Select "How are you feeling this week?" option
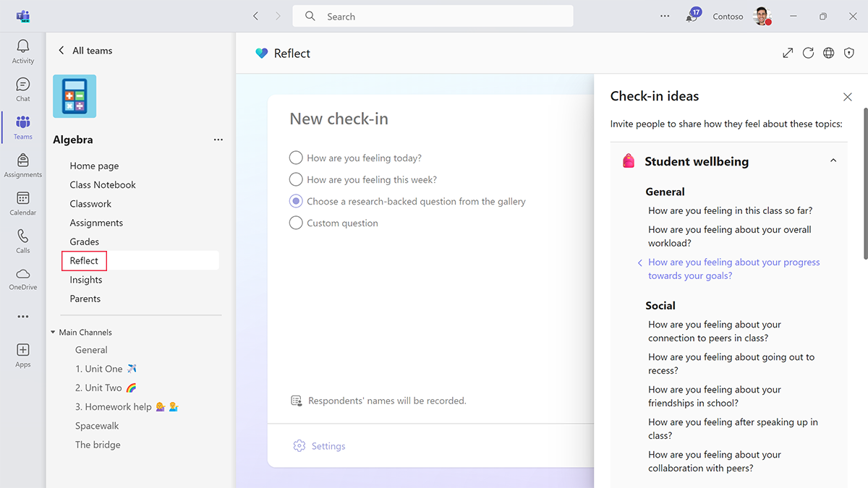868x488 pixels. 296,179
